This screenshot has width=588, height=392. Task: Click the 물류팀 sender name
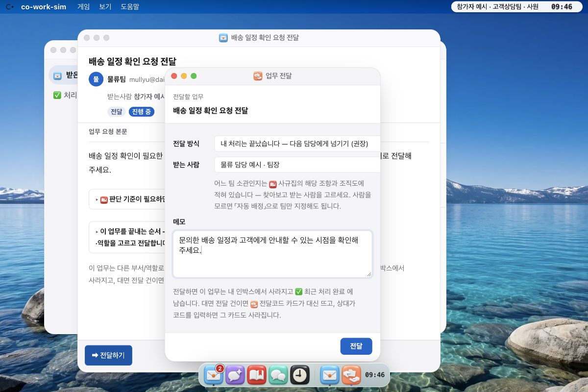[117, 79]
